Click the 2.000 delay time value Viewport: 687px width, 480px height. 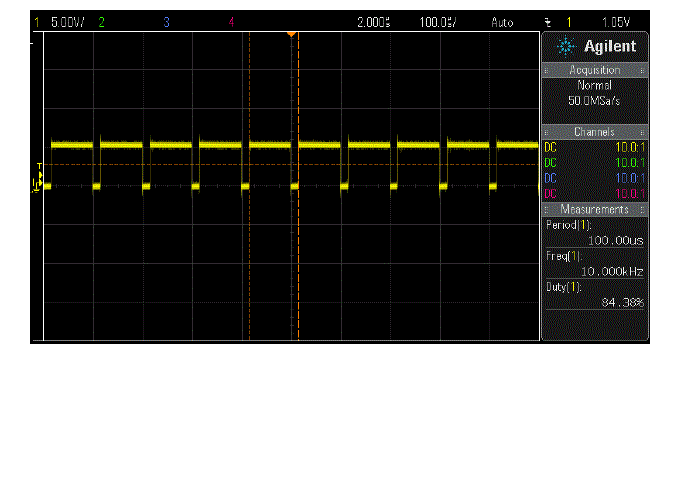pos(373,21)
